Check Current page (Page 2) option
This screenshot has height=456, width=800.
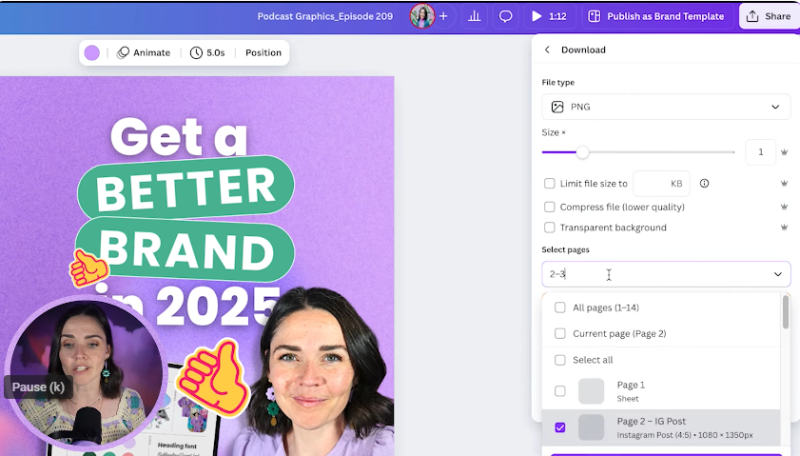pyautogui.click(x=560, y=334)
